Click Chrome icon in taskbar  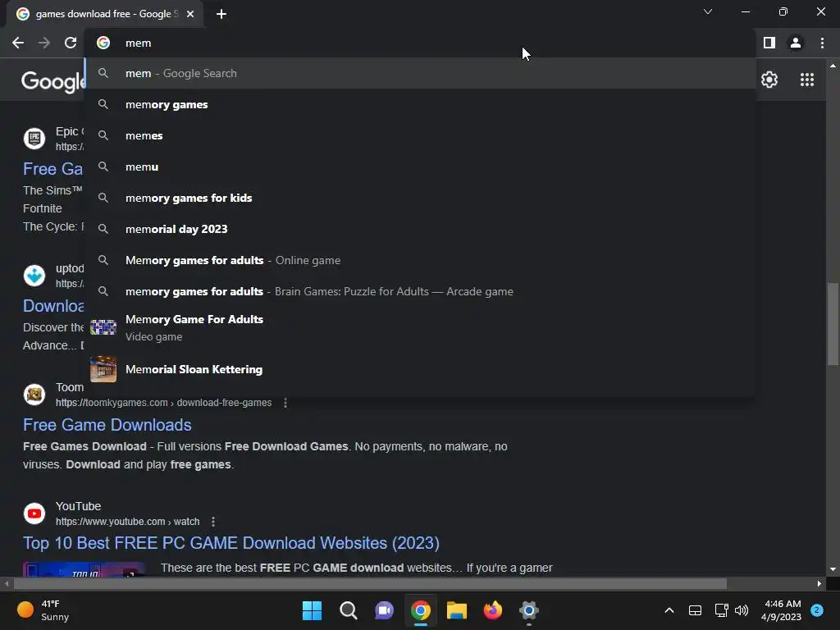pyautogui.click(x=421, y=610)
